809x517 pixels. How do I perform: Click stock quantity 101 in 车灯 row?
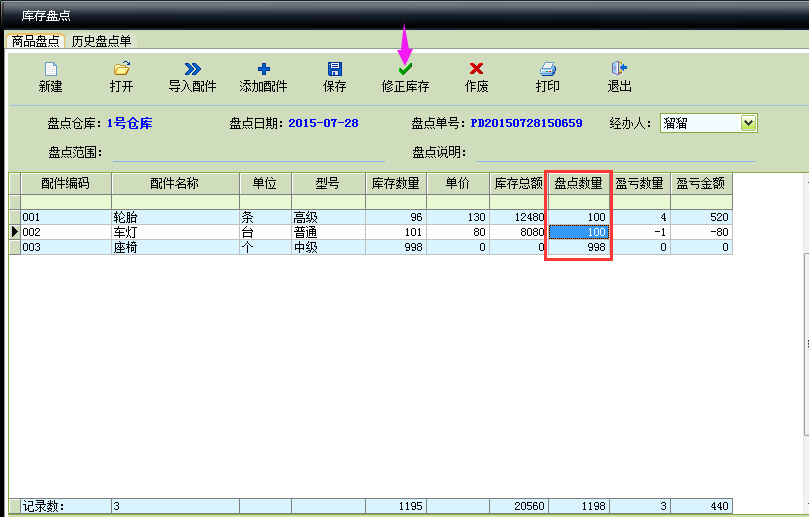tap(396, 232)
